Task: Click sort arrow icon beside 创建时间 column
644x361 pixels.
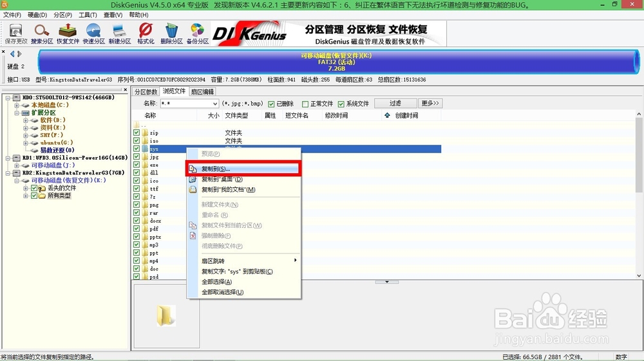Action: coord(387,115)
